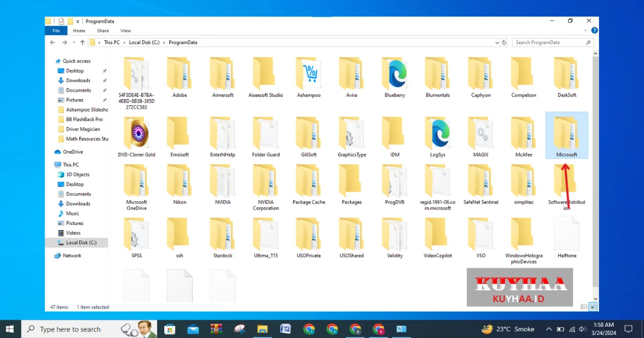Viewport: 644px width, 338px height.
Task: Expand the ribbon using the chevron
Action: point(587,31)
